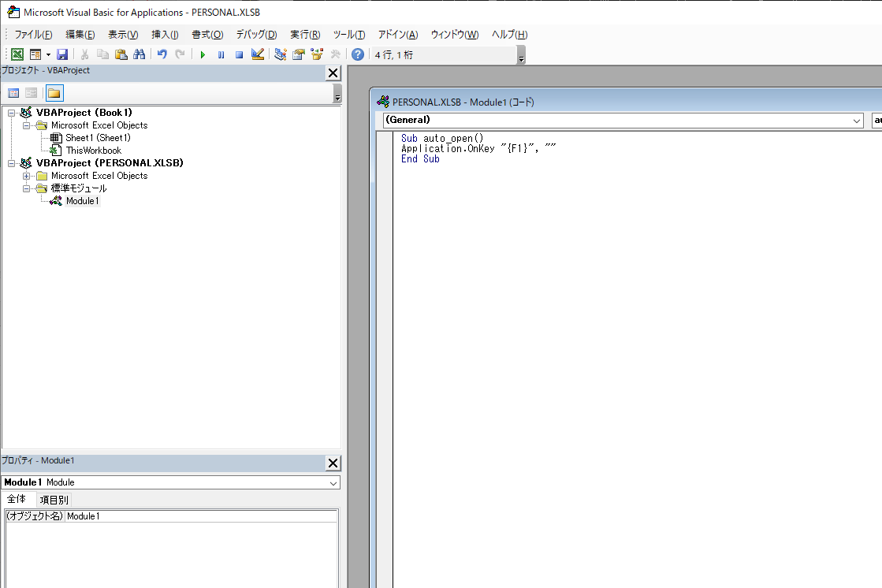882x588 pixels.
Task: Run the macro with green play icon
Action: [x=203, y=54]
